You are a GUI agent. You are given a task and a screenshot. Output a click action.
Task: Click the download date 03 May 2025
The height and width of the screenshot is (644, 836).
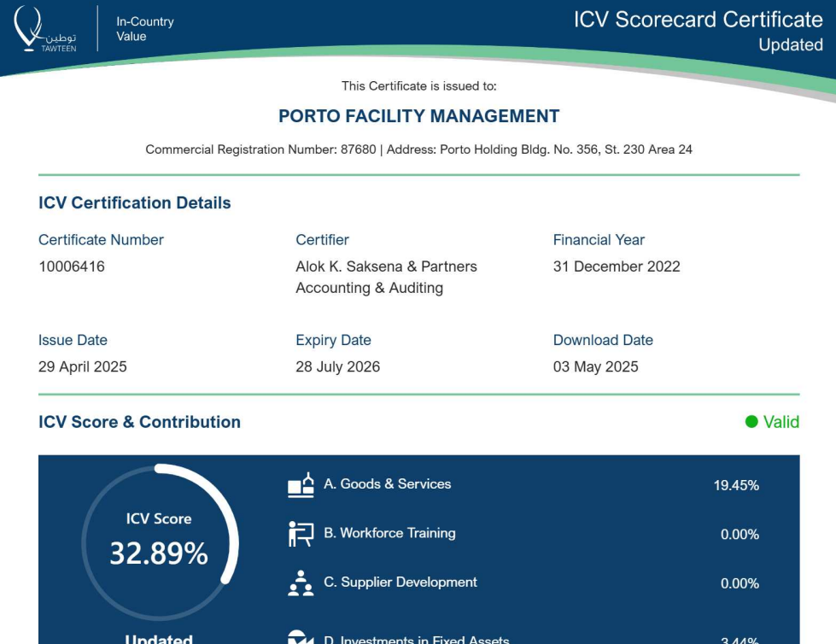[595, 366]
